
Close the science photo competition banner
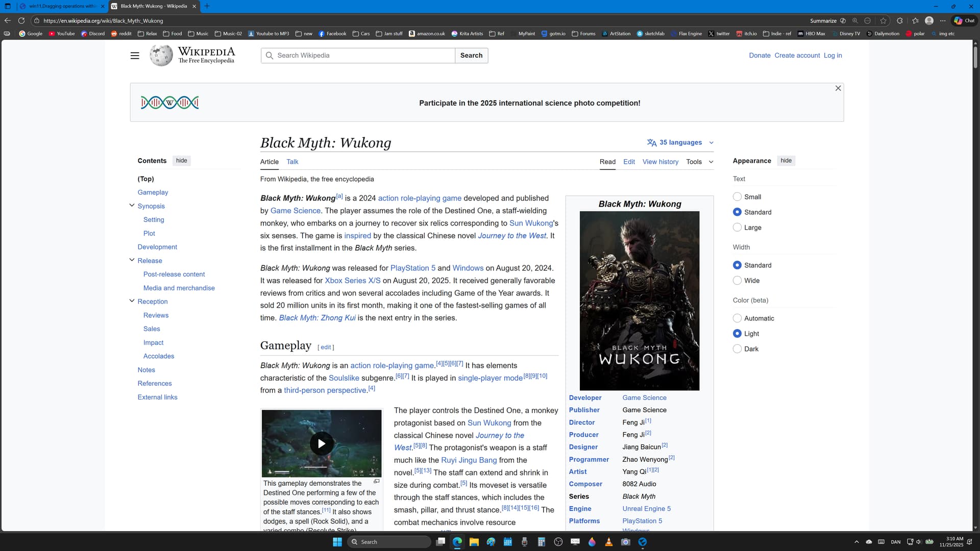tap(838, 88)
